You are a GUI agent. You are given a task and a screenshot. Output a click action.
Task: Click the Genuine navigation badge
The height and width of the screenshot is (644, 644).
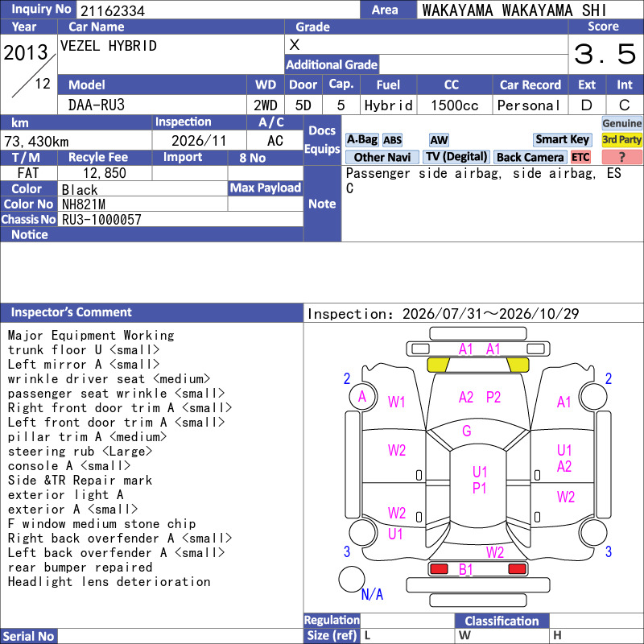[621, 123]
